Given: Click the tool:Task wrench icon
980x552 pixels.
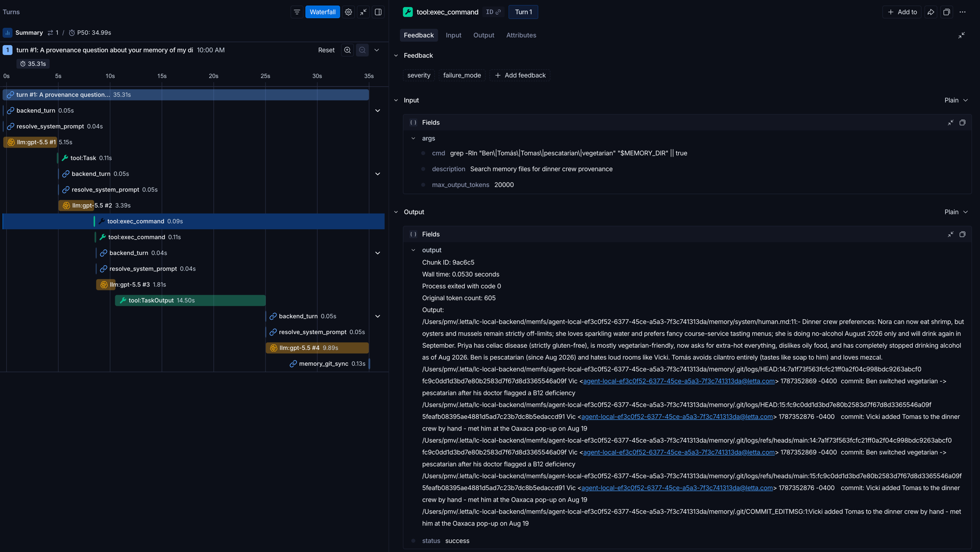Looking at the screenshot, I should pyautogui.click(x=65, y=158).
